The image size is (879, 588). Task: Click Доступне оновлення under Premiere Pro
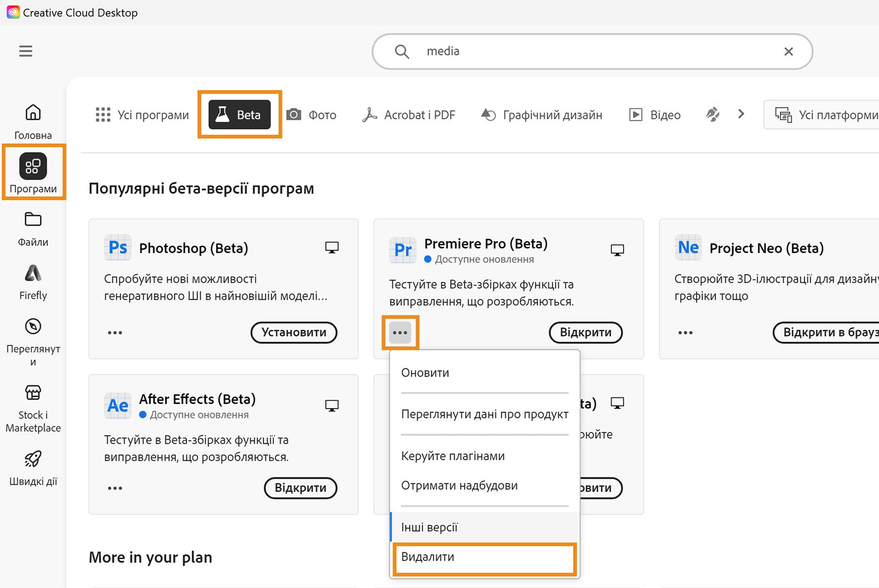[x=479, y=259]
